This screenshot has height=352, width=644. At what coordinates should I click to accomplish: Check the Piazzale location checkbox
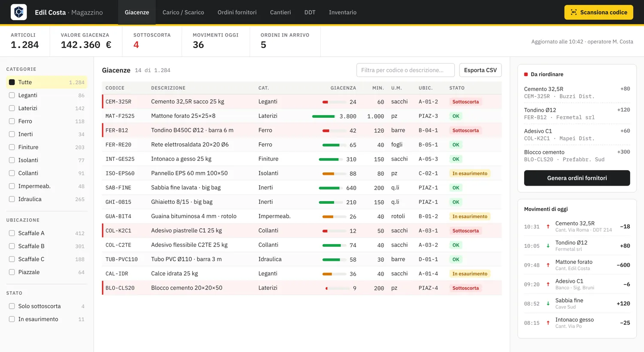pos(12,272)
